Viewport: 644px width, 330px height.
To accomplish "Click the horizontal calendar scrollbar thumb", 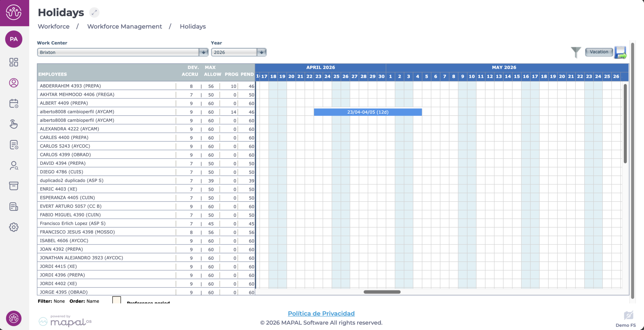I will 382,292.
